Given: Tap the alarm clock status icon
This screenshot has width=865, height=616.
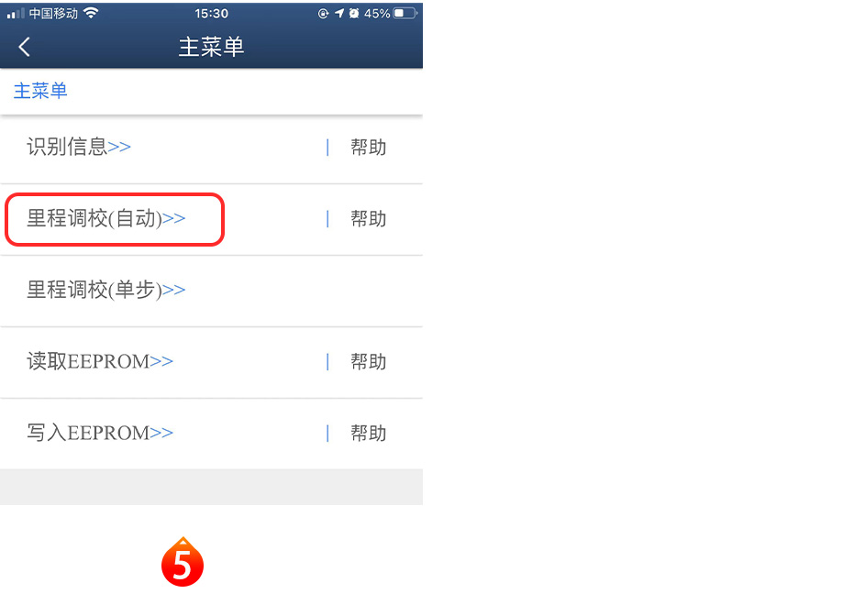Looking at the screenshot, I should pos(354,13).
